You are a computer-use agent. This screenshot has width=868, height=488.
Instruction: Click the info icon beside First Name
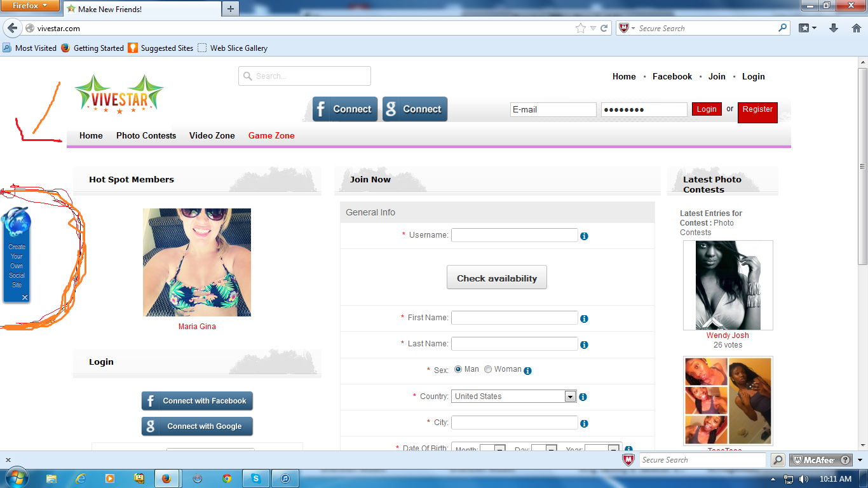(x=584, y=319)
